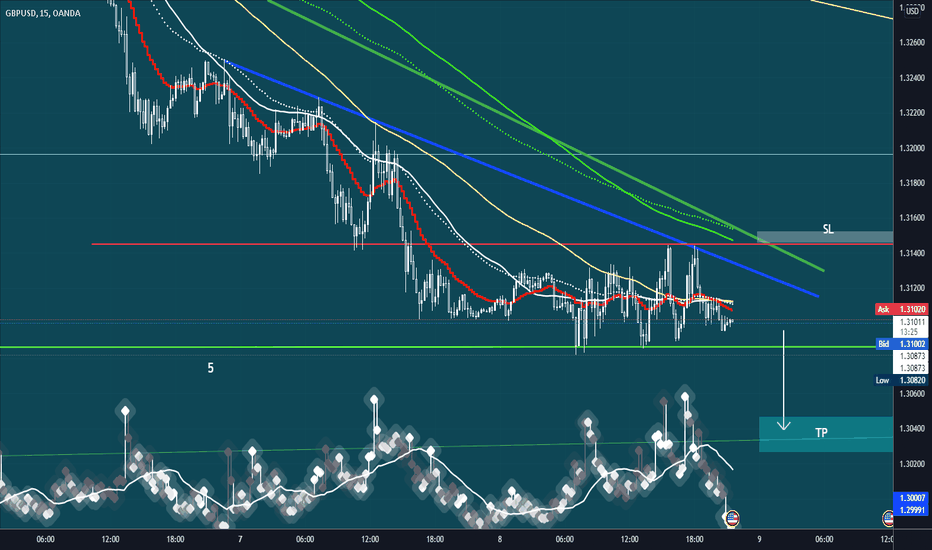Click the 1.32600 price axis value
The height and width of the screenshot is (550, 932).
[x=912, y=42]
